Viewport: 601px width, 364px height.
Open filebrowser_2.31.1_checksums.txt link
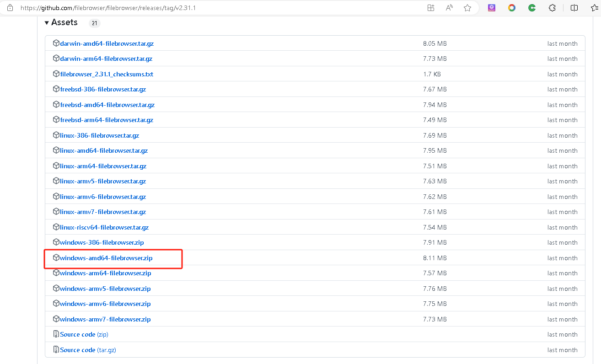click(107, 74)
